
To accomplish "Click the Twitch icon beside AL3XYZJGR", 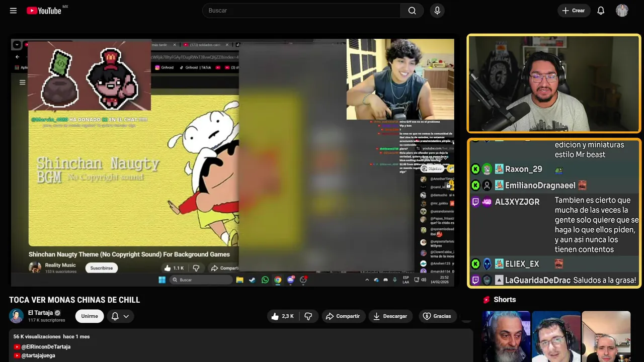I will (475, 202).
